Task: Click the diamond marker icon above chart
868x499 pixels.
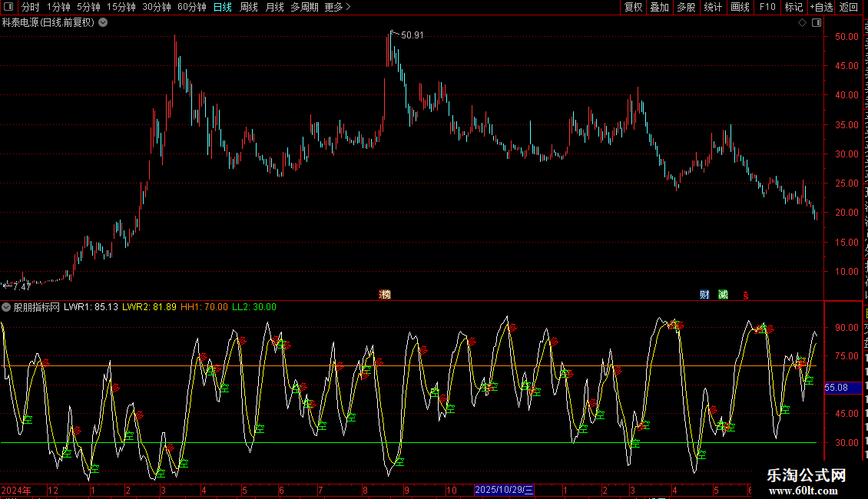Action: pos(802,23)
